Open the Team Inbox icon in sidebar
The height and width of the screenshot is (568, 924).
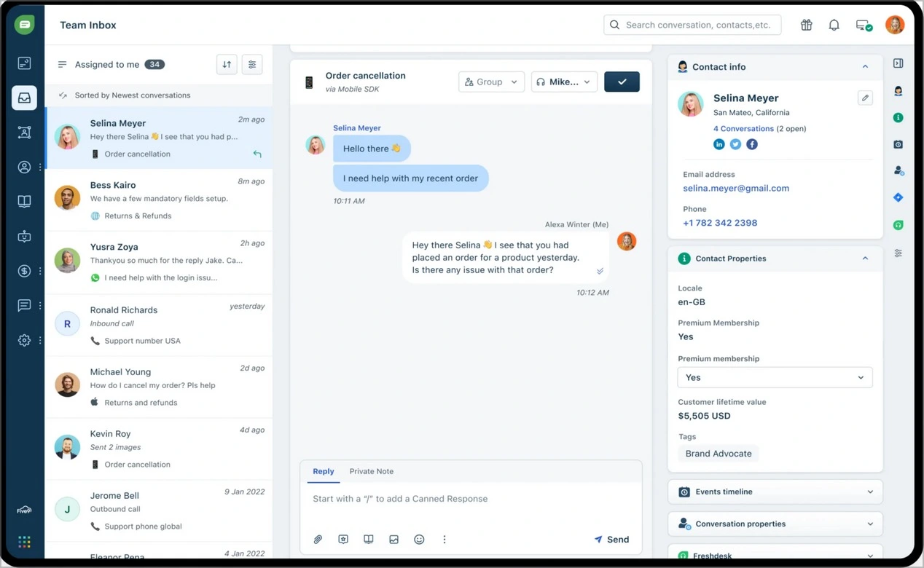[x=24, y=98]
